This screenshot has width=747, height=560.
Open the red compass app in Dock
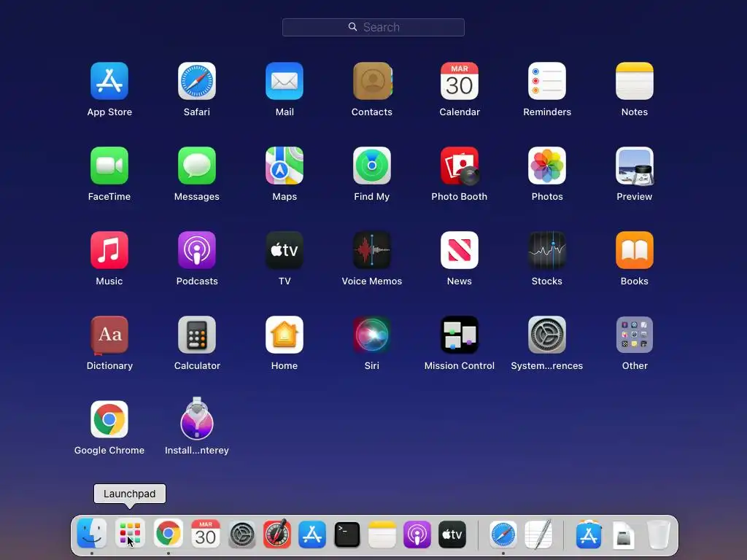tap(277, 534)
